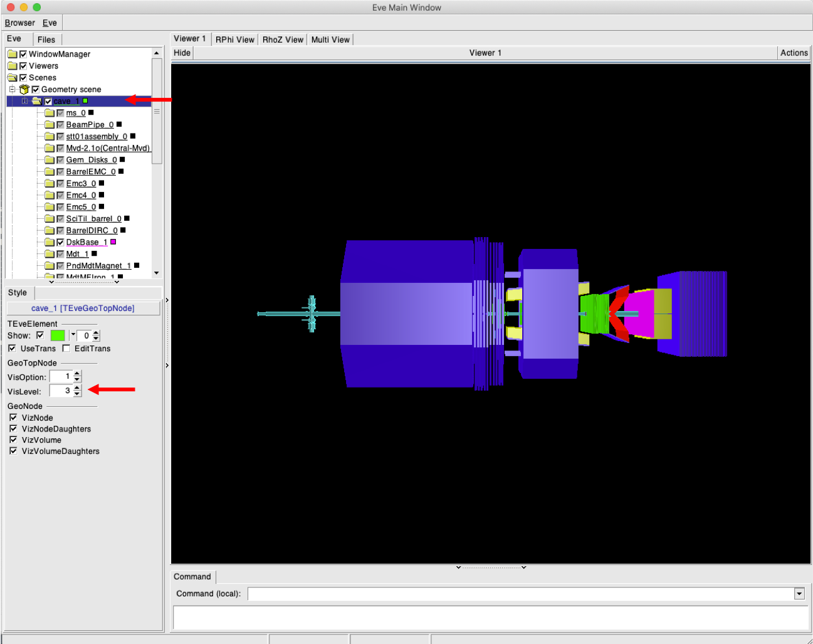This screenshot has height=644, width=813.
Task: Open the dropdown arrow beside the green swatch
Action: pos(73,335)
